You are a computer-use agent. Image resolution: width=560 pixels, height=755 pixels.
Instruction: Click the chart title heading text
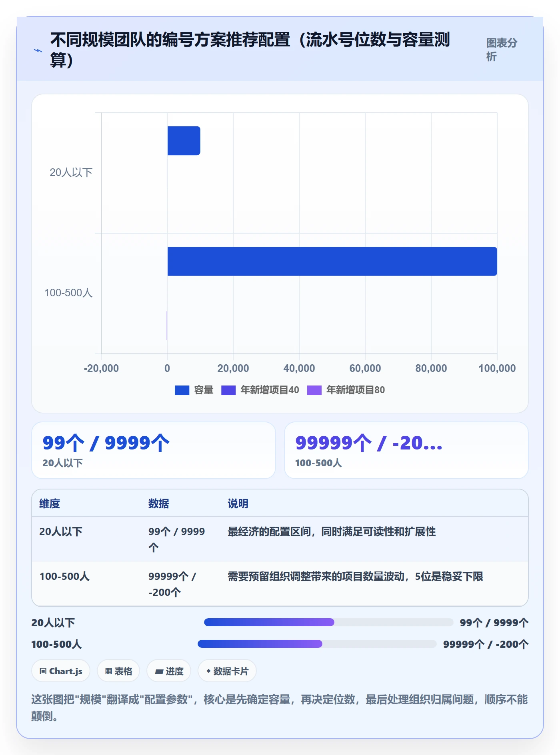[250, 50]
